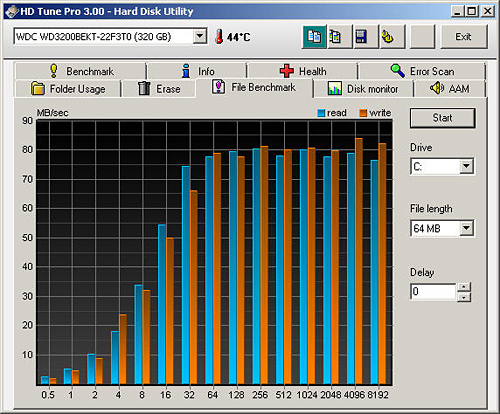Switch to the AAM tab

click(450, 89)
